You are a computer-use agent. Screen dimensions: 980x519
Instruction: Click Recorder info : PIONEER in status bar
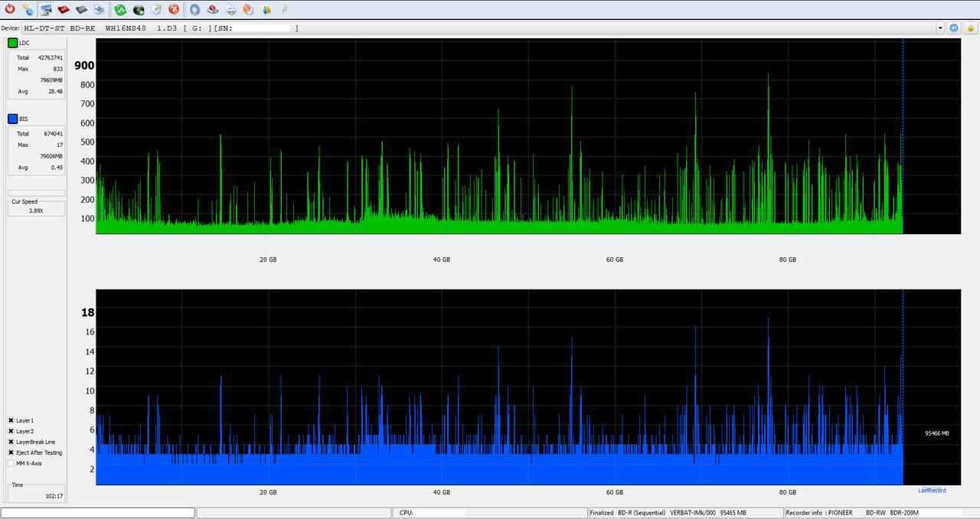click(819, 513)
